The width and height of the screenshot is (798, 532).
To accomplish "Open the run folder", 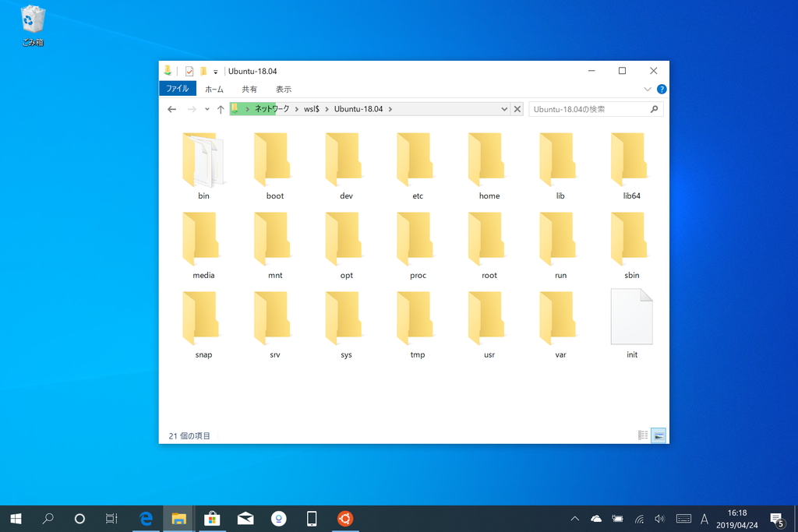I will [x=560, y=245].
